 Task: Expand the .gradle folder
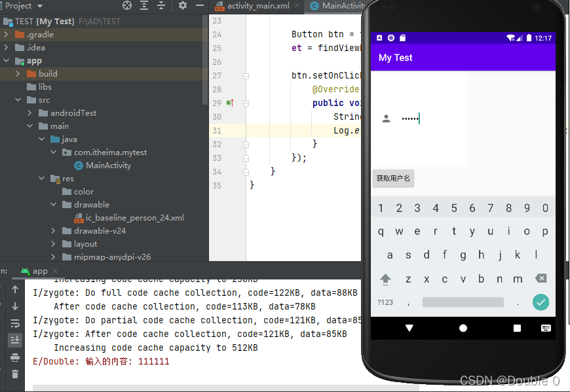point(6,35)
